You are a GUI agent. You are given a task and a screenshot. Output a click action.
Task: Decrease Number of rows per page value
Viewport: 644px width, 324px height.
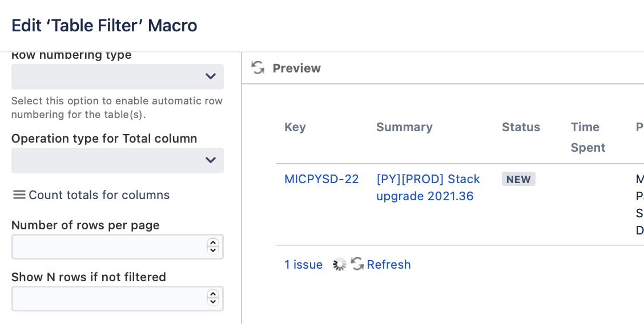tap(213, 250)
